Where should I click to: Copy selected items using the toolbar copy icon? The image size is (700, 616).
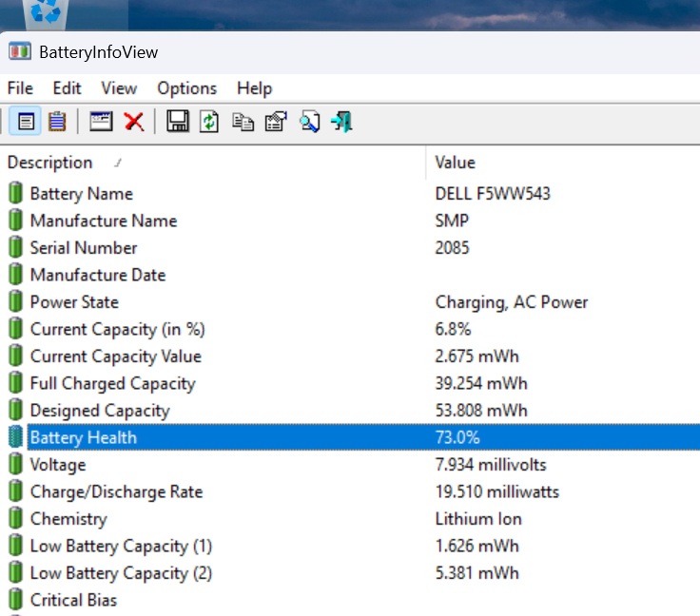243,122
